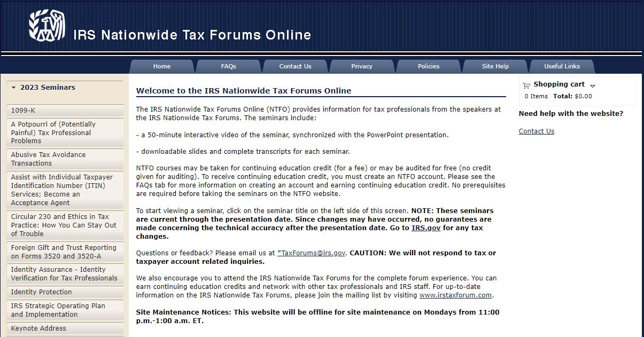Click the 0 Items cart count
644x337 pixels.
tap(536, 97)
